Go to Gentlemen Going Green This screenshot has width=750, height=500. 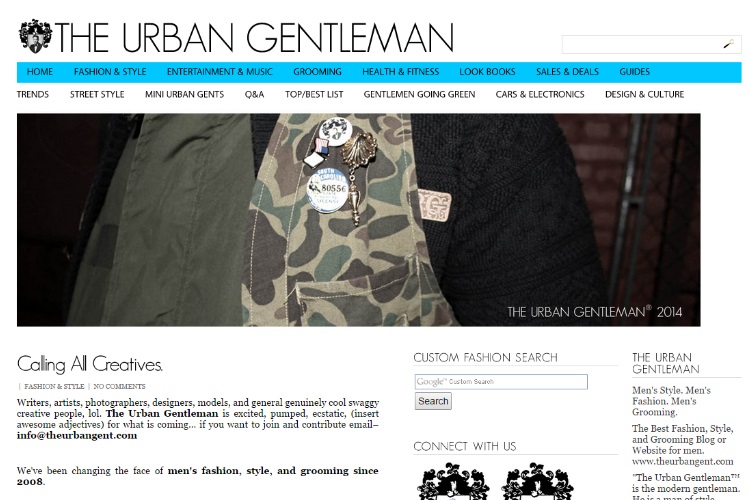pos(419,94)
